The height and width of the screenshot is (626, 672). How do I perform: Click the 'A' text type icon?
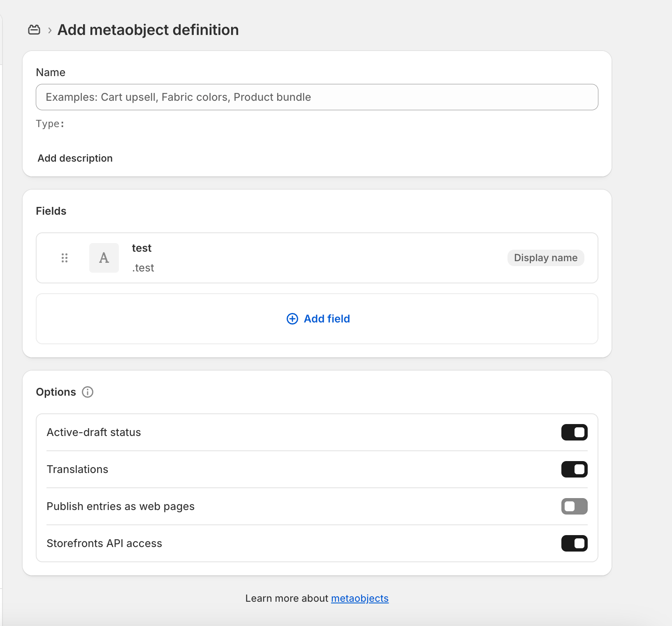pos(104,258)
